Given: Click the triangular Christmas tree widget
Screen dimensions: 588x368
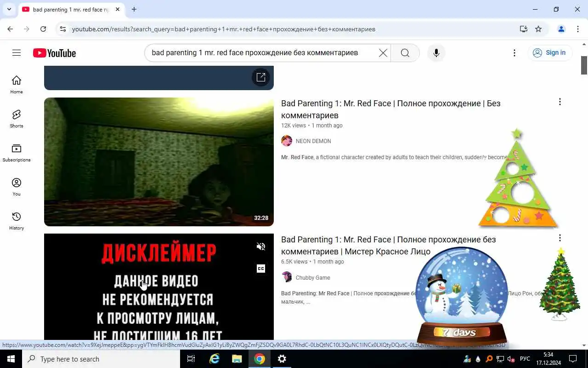Looking at the screenshot, I should 518,179.
